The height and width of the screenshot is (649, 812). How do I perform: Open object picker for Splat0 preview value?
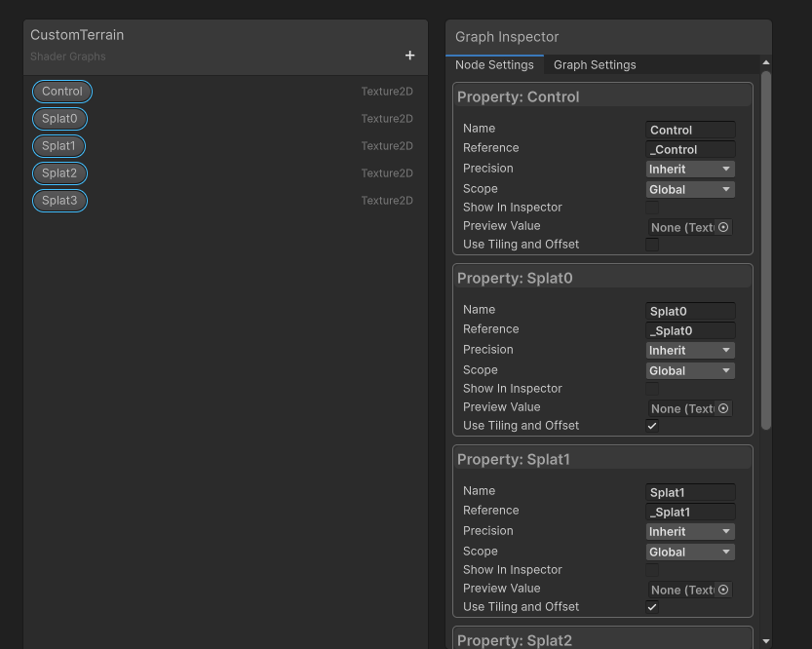(x=723, y=408)
